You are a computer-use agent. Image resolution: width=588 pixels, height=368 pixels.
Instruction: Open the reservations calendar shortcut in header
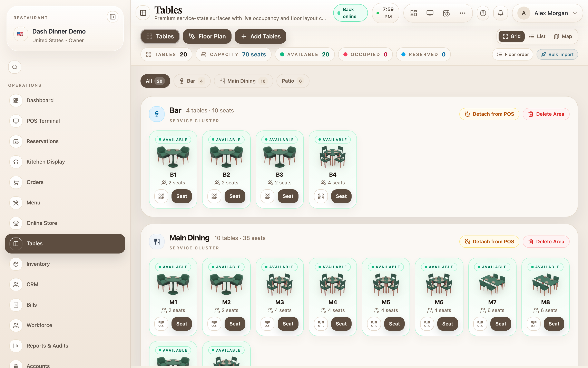tap(446, 13)
